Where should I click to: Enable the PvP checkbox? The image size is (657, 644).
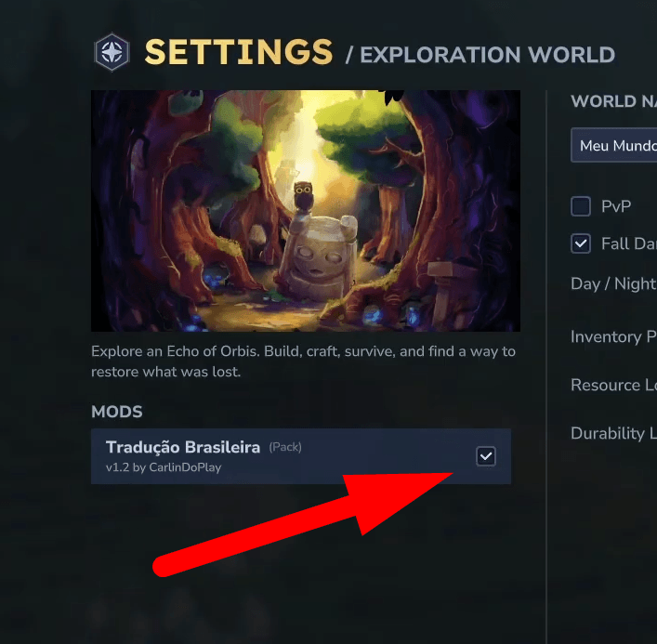tap(580, 206)
